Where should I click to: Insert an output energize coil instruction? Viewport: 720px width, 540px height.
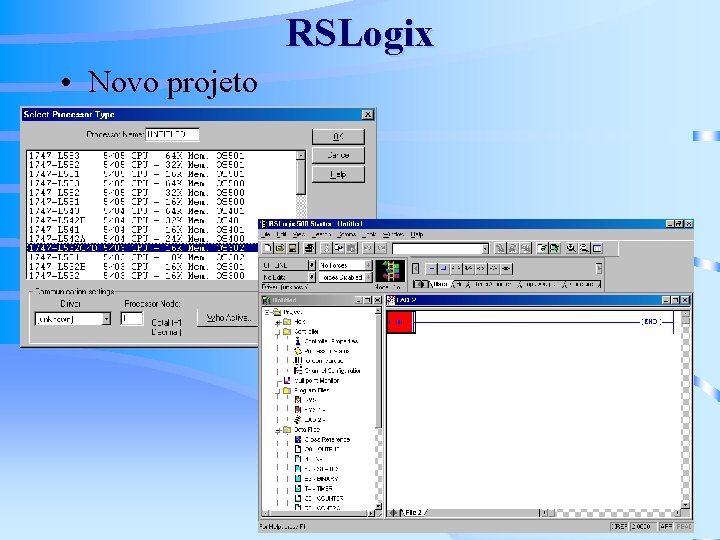pos(481,268)
